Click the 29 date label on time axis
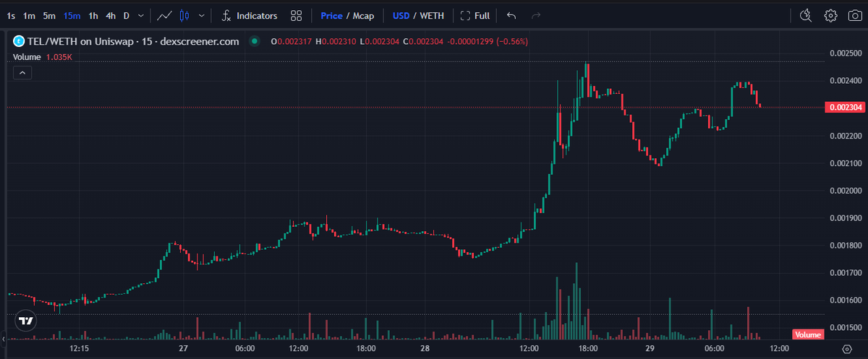The width and height of the screenshot is (868, 359). coord(649,348)
